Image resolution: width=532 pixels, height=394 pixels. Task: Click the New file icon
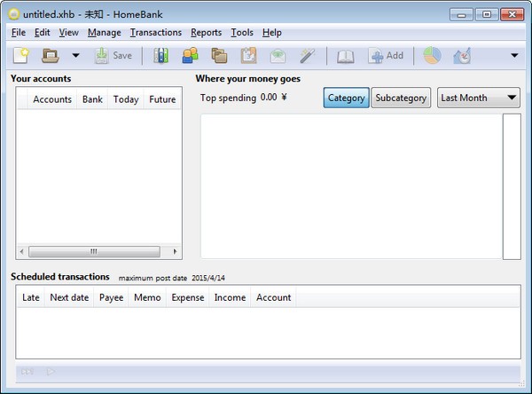click(20, 56)
